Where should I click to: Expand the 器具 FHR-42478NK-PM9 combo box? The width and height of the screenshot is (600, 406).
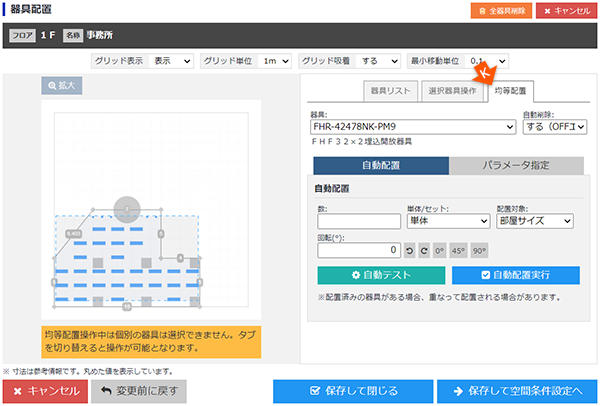pyautogui.click(x=413, y=127)
